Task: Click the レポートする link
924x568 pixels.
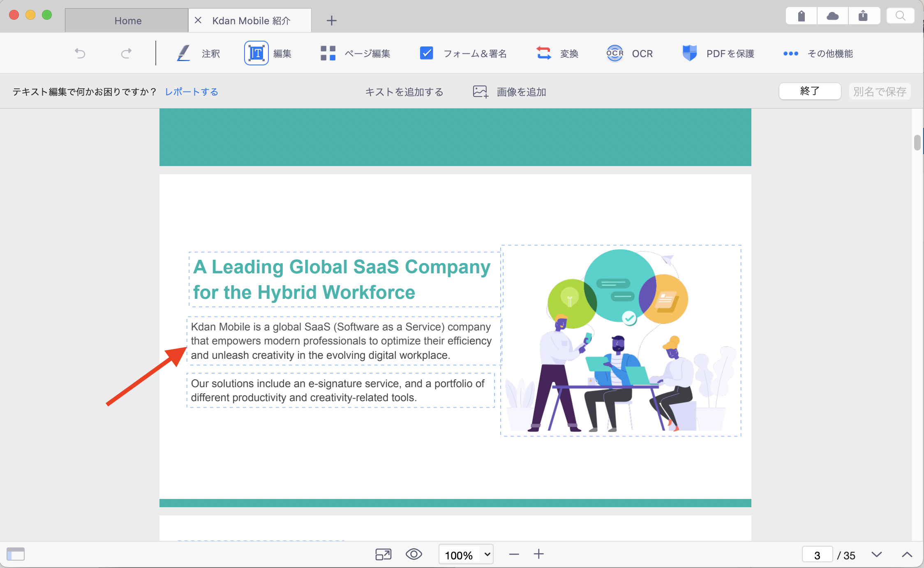Action: tap(192, 92)
